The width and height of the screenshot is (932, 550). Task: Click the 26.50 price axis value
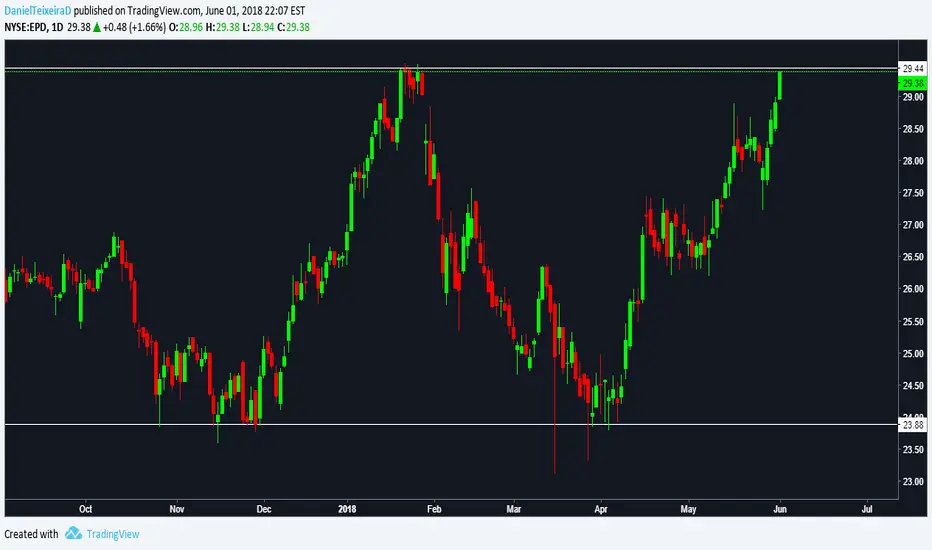click(913, 257)
